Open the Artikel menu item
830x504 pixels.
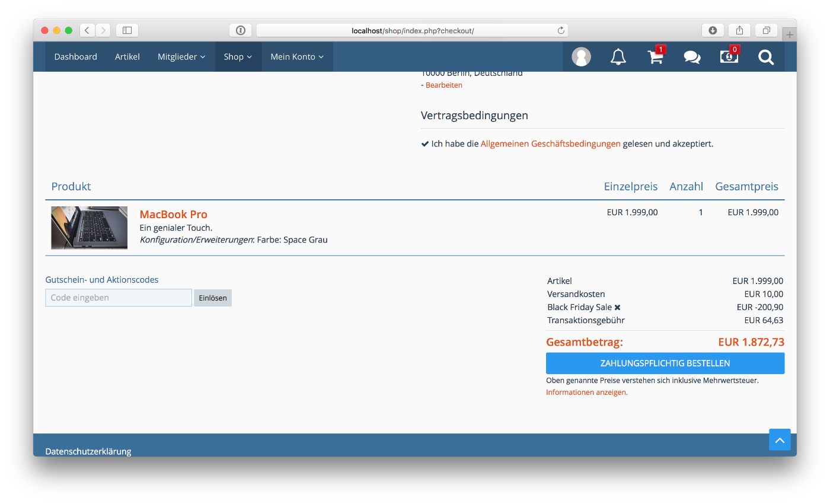point(127,57)
